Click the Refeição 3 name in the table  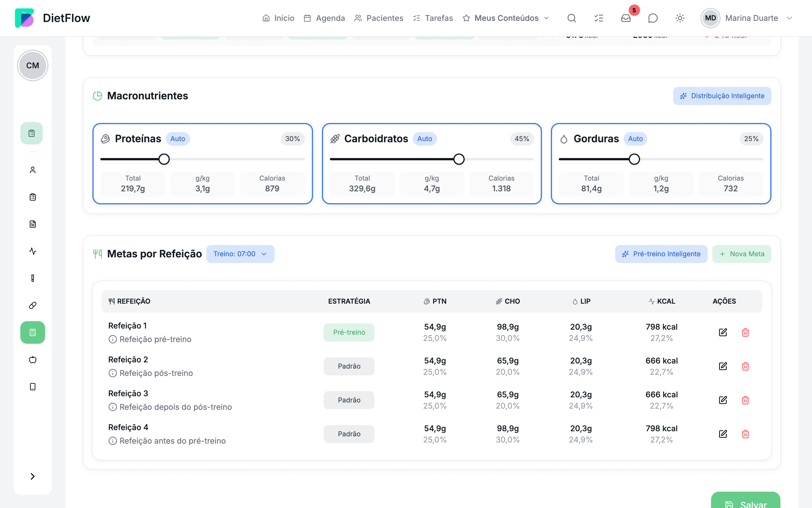(x=128, y=393)
